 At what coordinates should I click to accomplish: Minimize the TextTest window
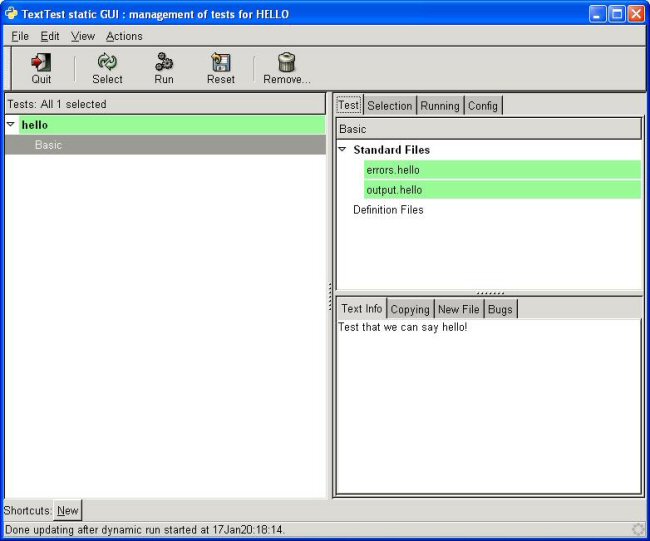(597, 14)
